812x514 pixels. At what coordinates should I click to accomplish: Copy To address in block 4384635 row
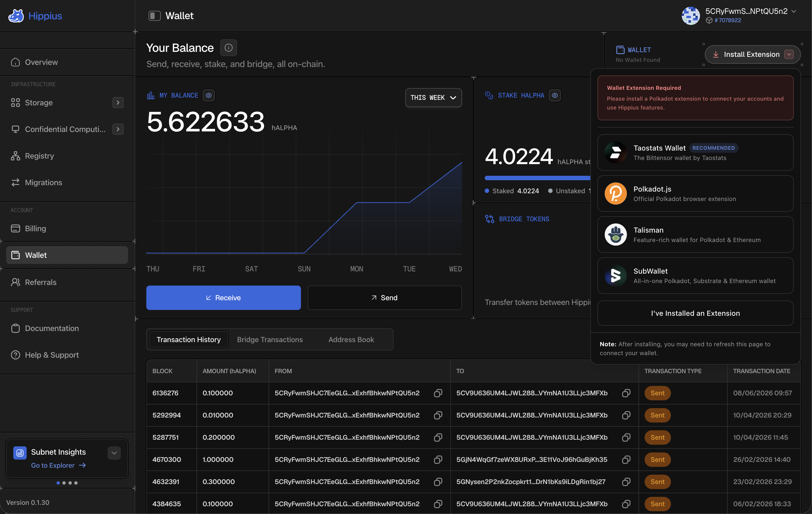[x=626, y=504]
